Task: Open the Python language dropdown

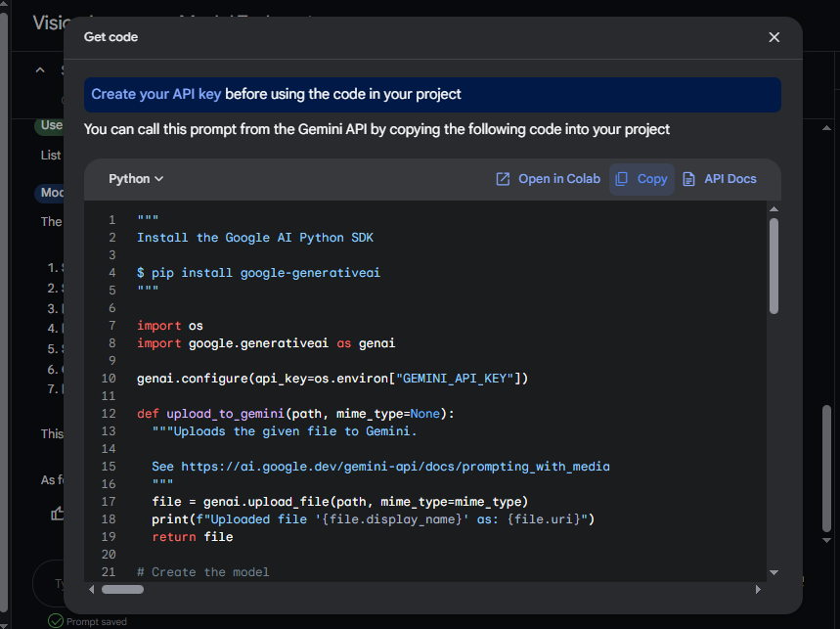Action: pos(135,178)
